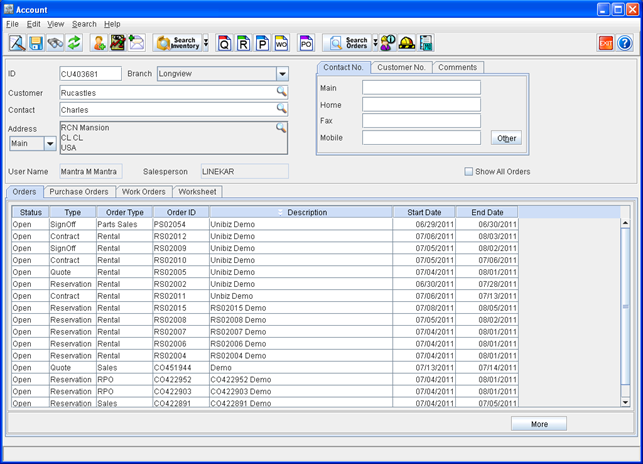Screen dimensions: 643x464
Task: Click the Save floppy disk icon
Action: pyautogui.click(x=36, y=43)
